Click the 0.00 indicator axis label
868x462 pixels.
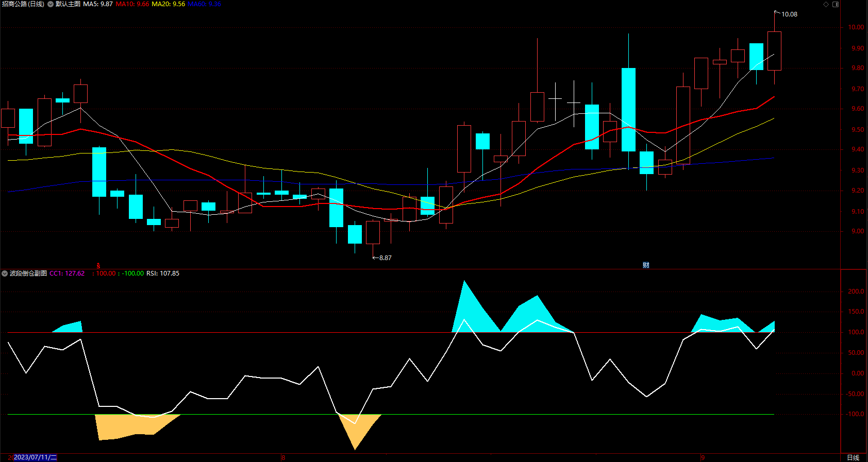click(x=858, y=373)
